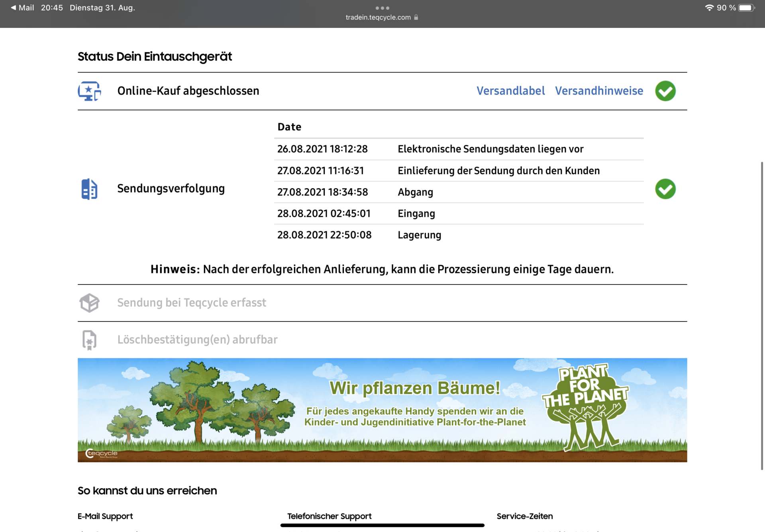
Task: Tap the Wir pflanzen Bäume banner headline
Action: click(x=415, y=388)
